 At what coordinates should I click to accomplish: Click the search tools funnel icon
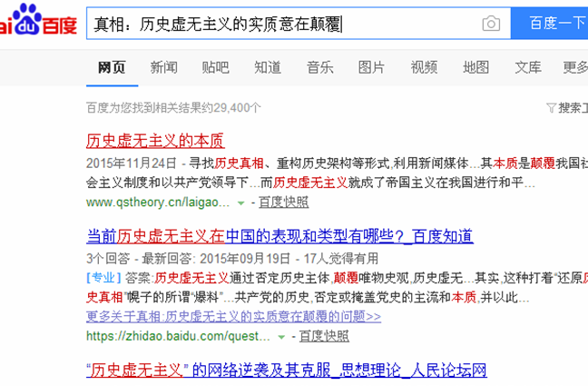(x=551, y=108)
